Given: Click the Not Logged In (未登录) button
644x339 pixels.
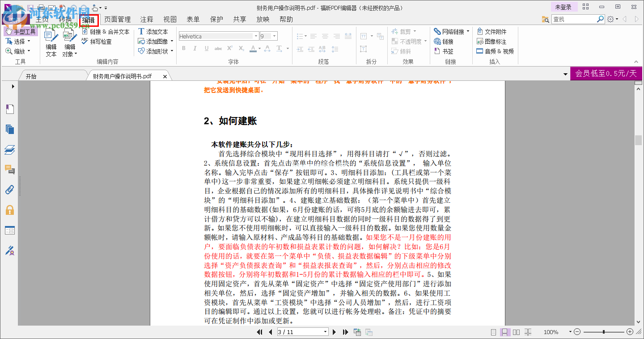Looking at the screenshot, I should tap(563, 7).
